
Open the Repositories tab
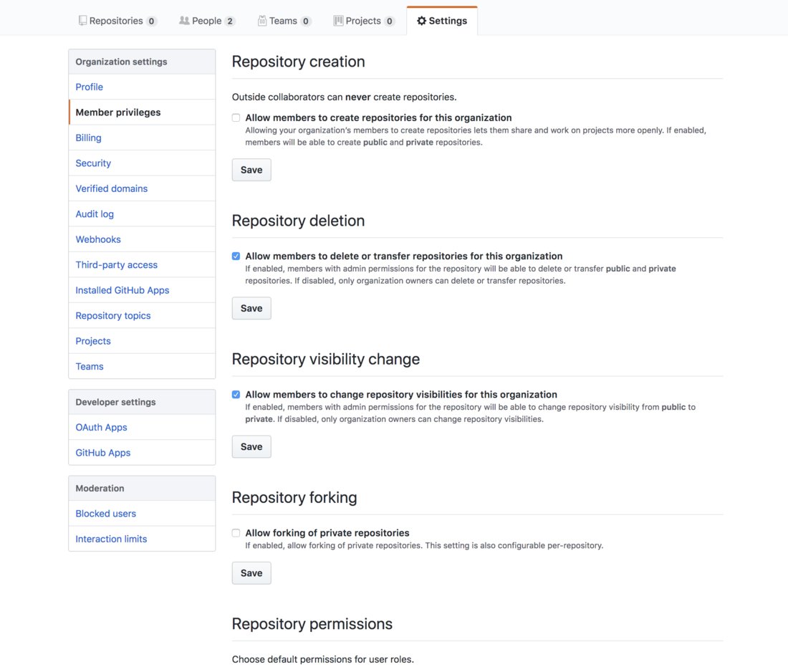coord(117,21)
